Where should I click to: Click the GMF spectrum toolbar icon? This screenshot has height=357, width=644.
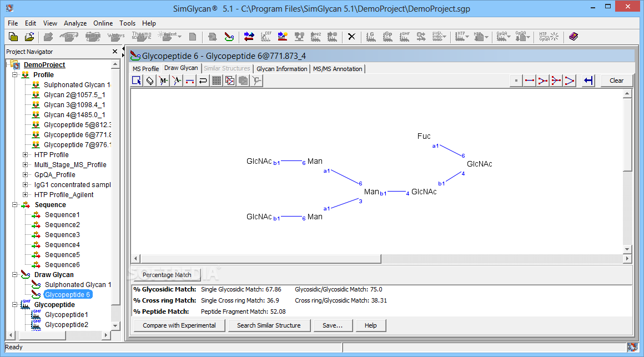click(x=405, y=37)
